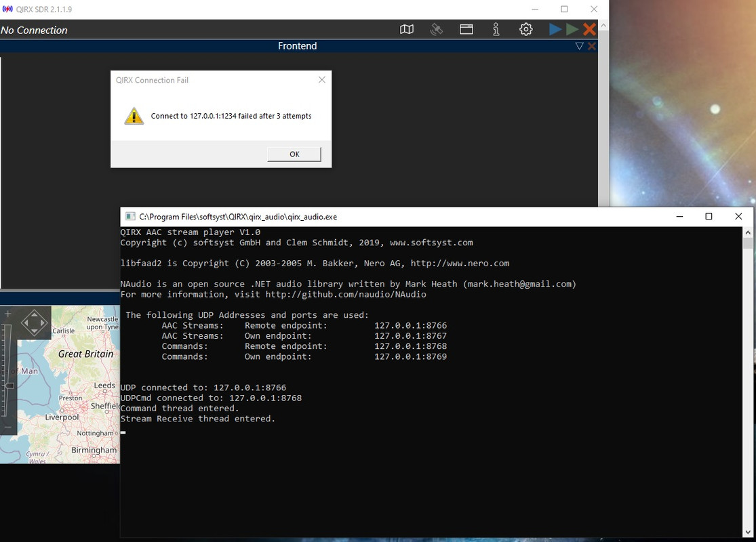Click 'Preston' label on the map
Image resolution: width=756 pixels, height=542 pixels.
point(71,398)
